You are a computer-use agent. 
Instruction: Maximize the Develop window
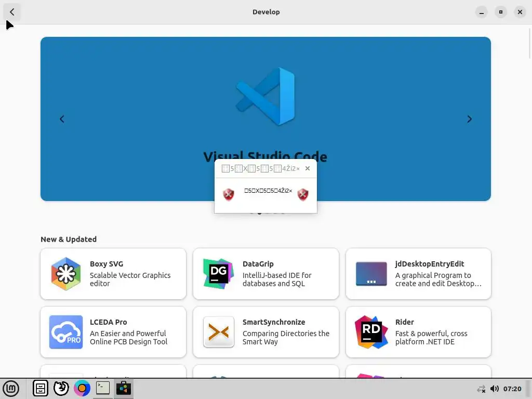click(x=500, y=12)
